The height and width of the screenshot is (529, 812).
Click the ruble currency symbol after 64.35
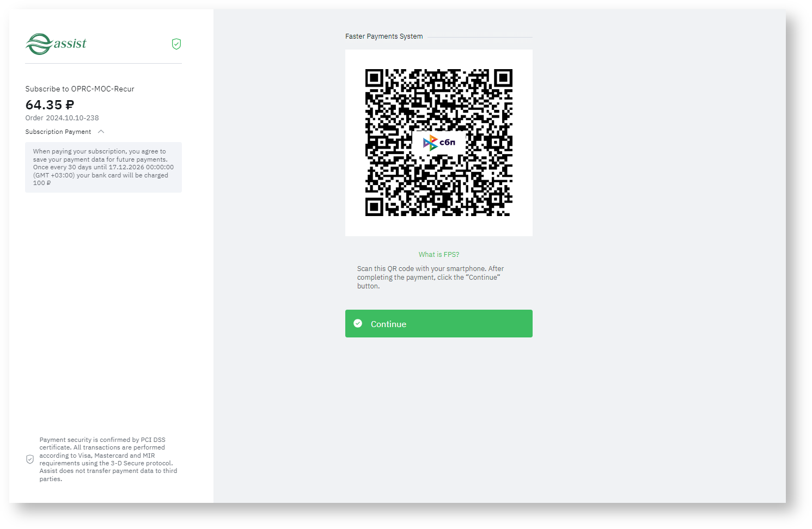(70, 105)
